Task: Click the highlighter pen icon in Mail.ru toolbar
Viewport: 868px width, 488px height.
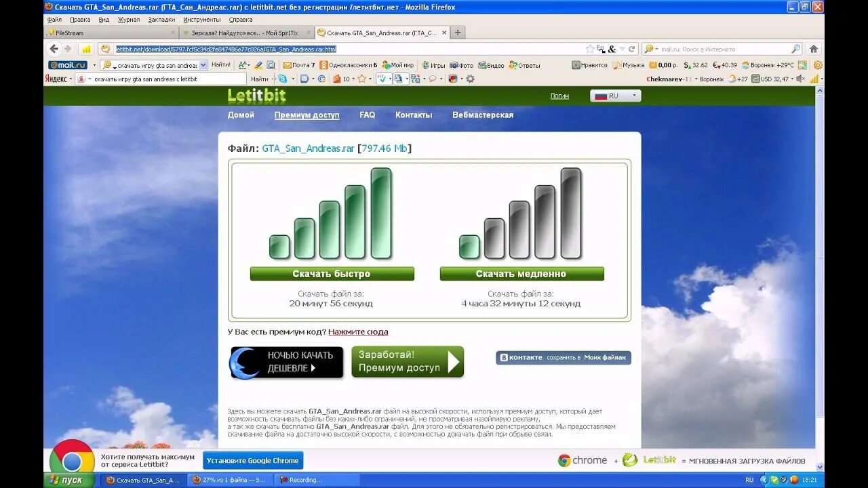Action: pos(258,65)
